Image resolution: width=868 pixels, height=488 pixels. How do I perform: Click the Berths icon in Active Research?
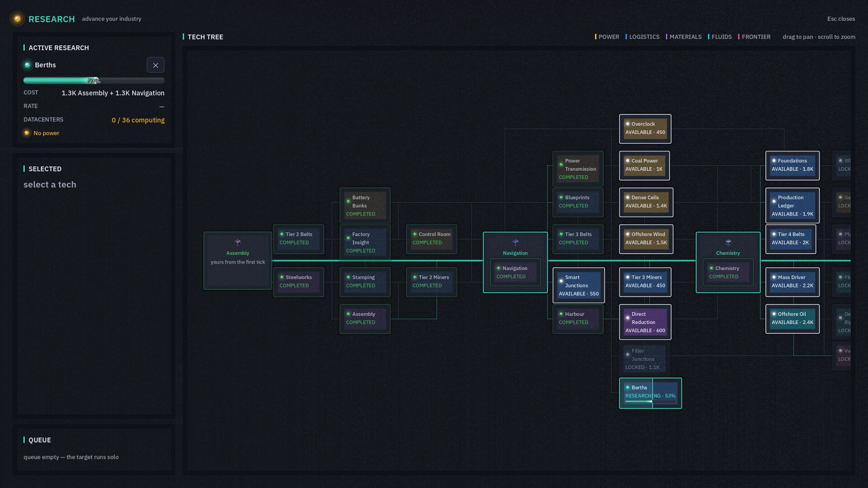tap(28, 65)
